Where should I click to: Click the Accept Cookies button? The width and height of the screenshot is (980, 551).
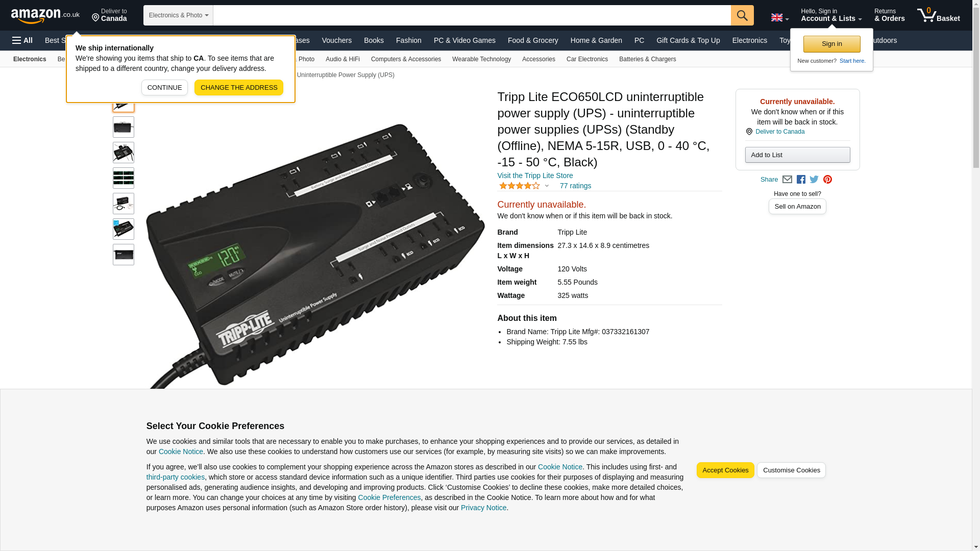725,470
